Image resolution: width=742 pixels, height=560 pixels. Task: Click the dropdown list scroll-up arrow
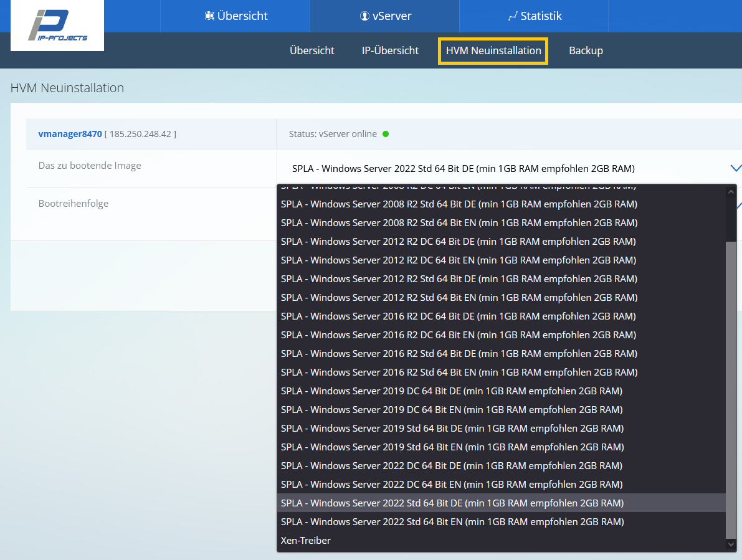[x=731, y=192]
